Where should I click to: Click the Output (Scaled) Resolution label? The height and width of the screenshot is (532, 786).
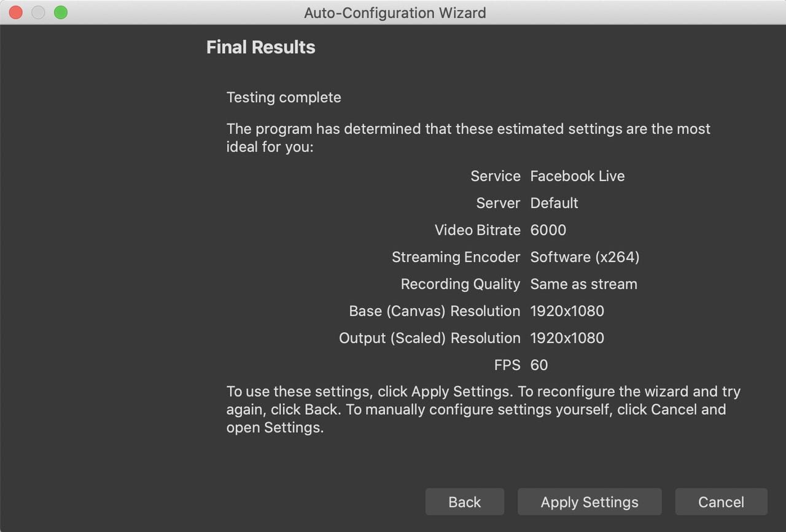click(x=429, y=338)
